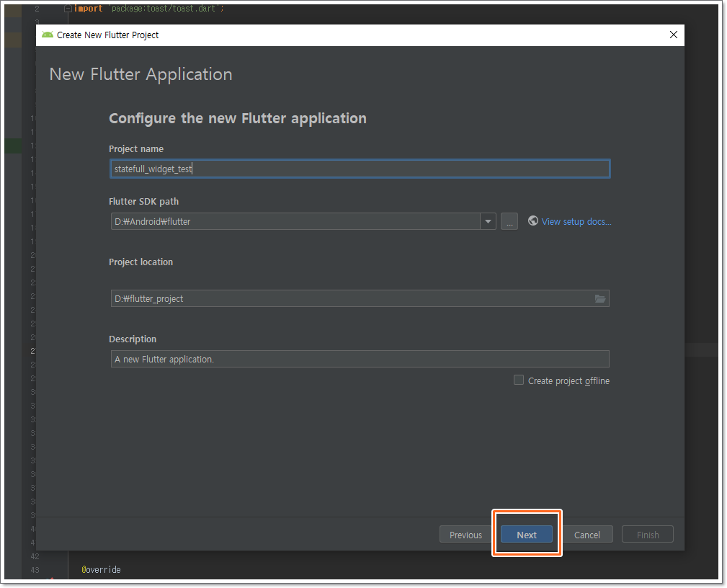The width and height of the screenshot is (727, 588).
Task: Click into the Flutter SDK path field
Action: 295,222
